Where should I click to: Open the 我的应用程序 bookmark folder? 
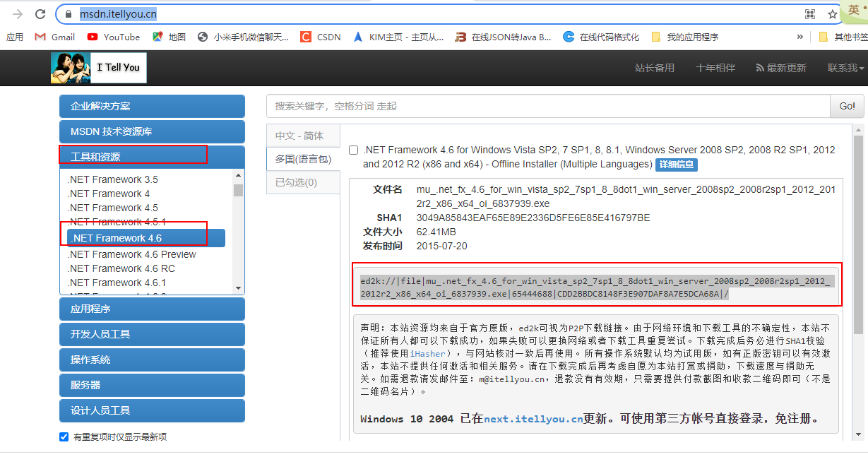684,37
